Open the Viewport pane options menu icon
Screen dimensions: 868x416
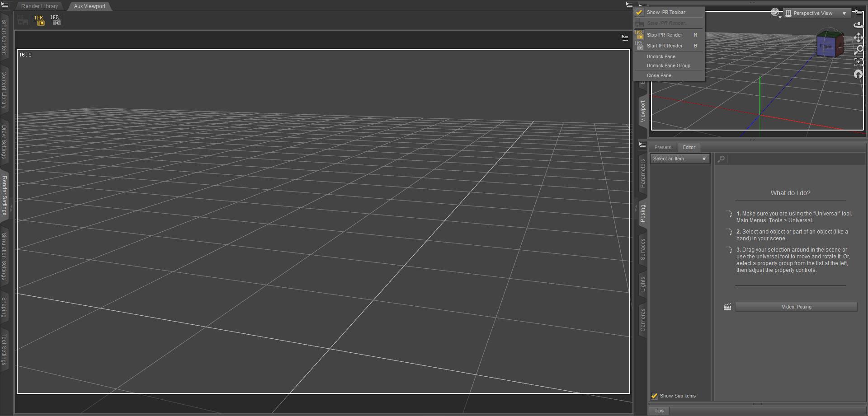[859, 13]
